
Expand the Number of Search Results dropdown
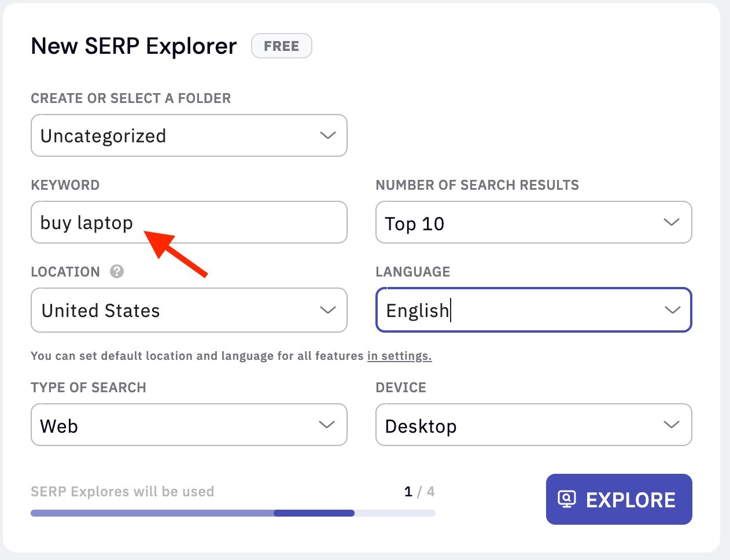521,223
